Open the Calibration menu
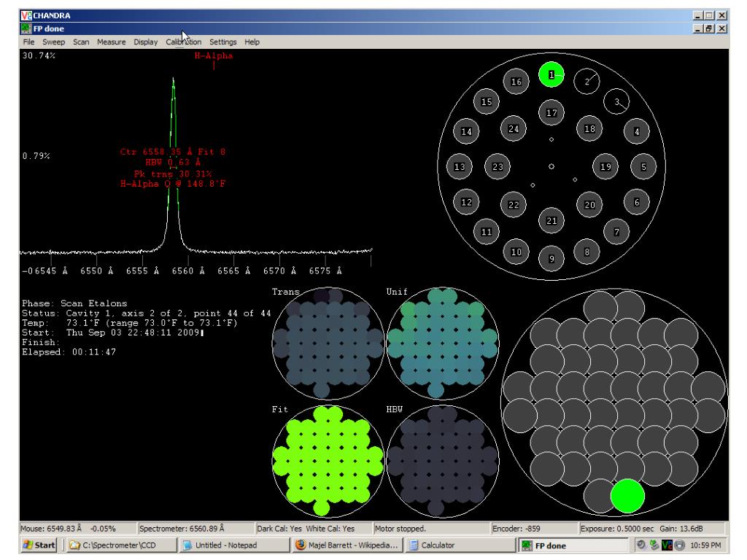 click(183, 42)
